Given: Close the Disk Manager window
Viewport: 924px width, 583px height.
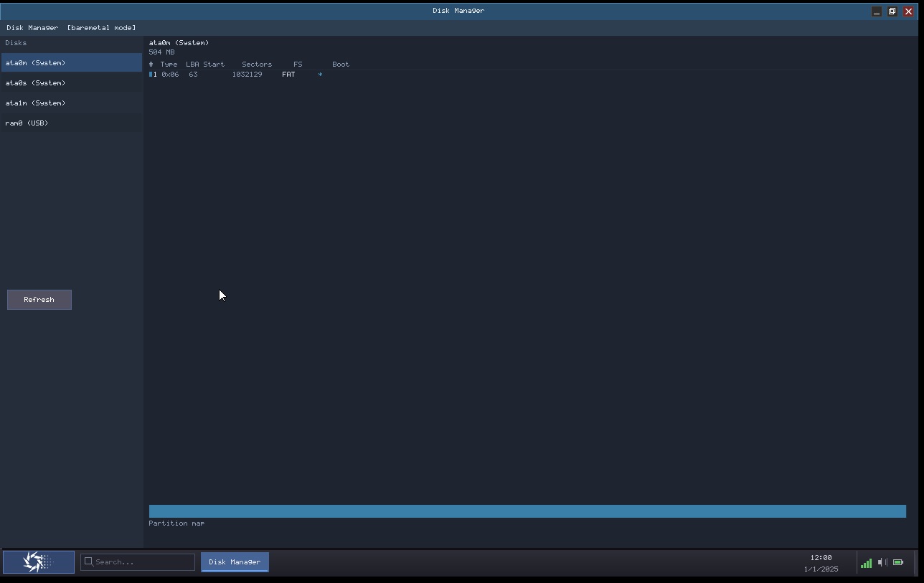Looking at the screenshot, I should (x=908, y=11).
